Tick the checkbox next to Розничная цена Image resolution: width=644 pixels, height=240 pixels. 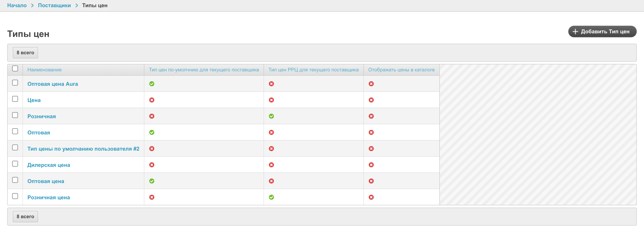pyautogui.click(x=15, y=196)
